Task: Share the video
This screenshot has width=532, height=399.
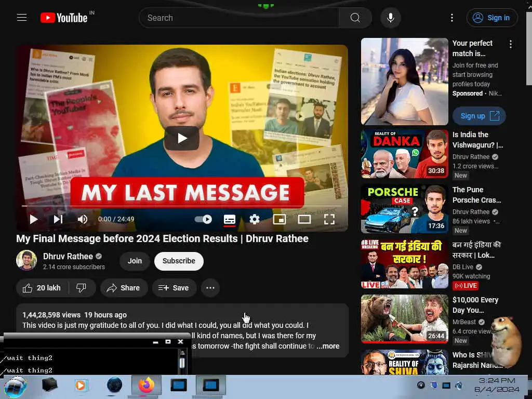Action: click(124, 288)
